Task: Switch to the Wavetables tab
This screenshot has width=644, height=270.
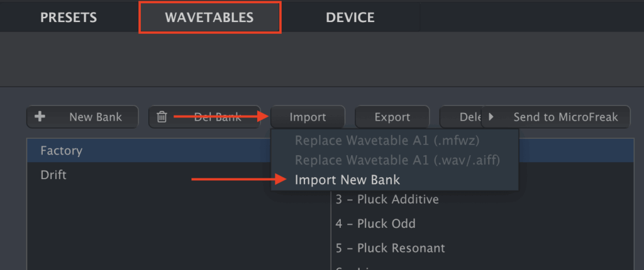Action: pyautogui.click(x=209, y=18)
